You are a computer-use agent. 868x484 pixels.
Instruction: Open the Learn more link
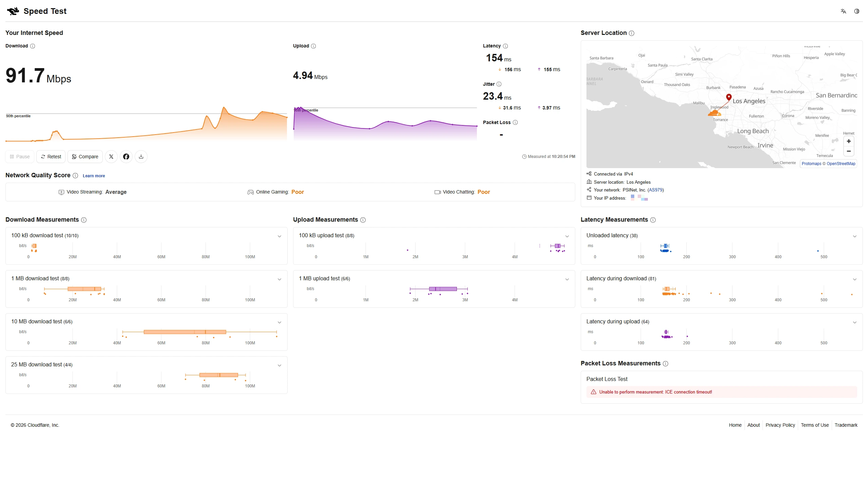coord(94,176)
